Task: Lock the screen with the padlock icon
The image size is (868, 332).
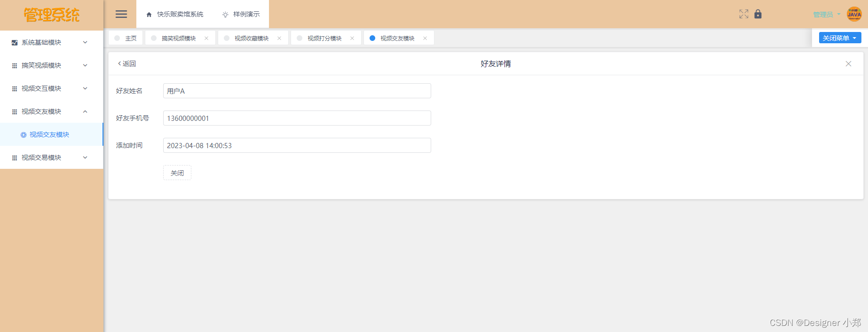Action: (x=758, y=14)
